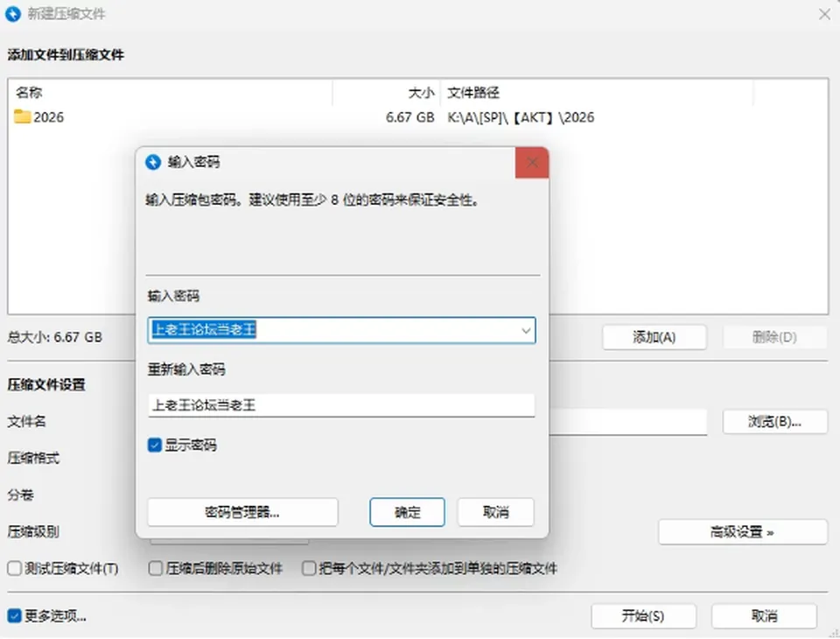The height and width of the screenshot is (639, 840).
Task: Click the 删除(D) button
Action: click(774, 337)
